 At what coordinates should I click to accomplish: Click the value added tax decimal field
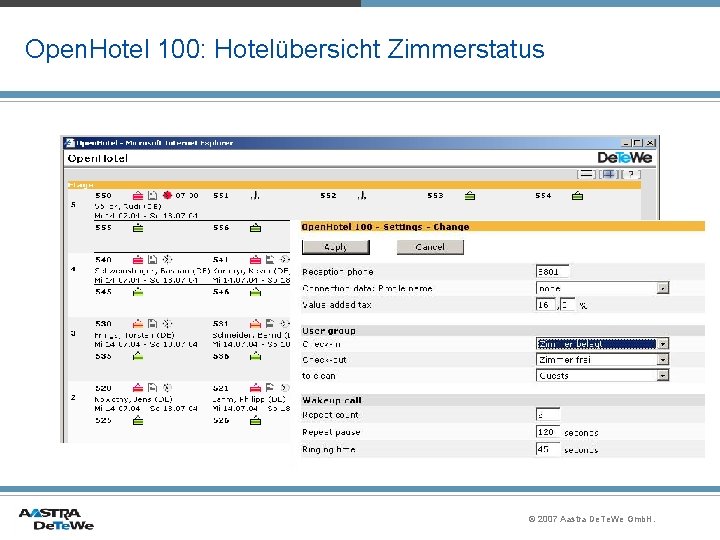click(568, 304)
